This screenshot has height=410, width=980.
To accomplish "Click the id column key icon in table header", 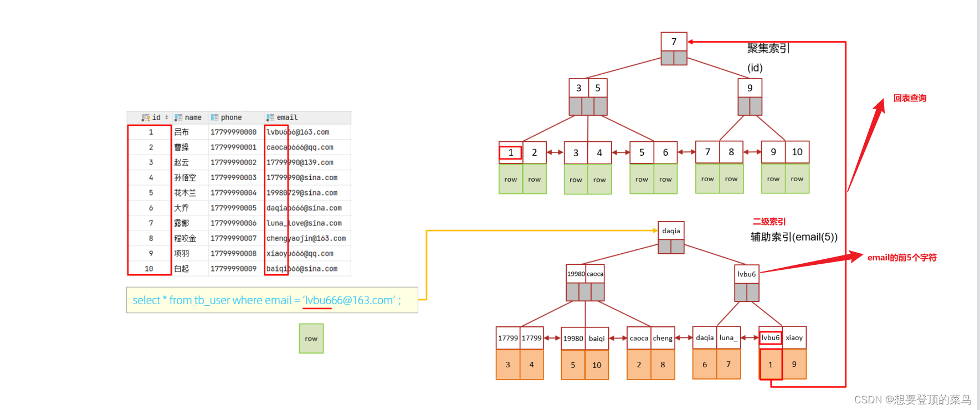I will (146, 117).
